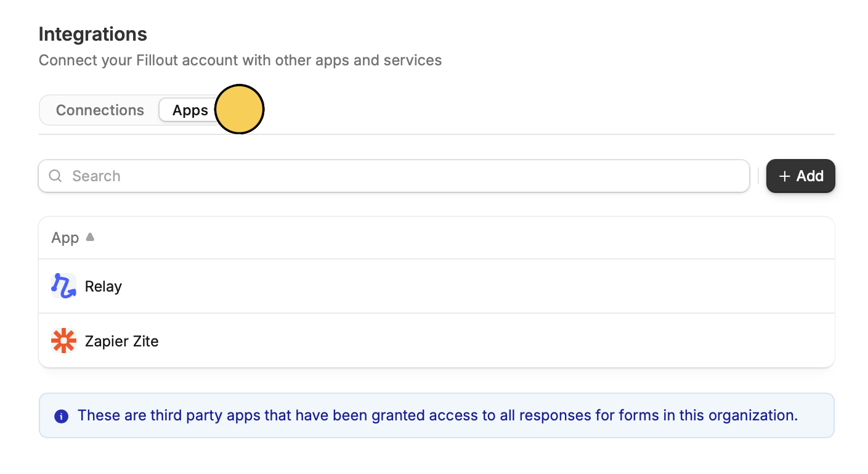
Task: Click the Integrations page heading
Action: [92, 34]
